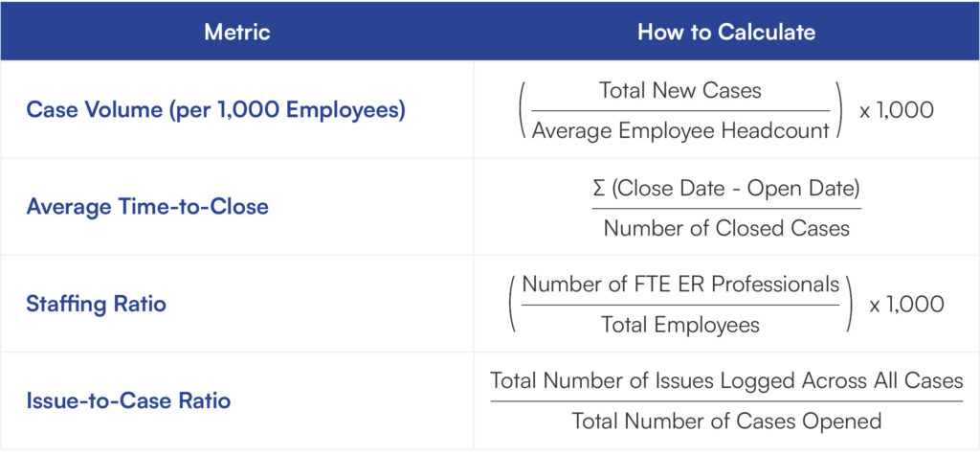Click the Total New Cases numerator
The image size is (980, 456).
click(680, 91)
